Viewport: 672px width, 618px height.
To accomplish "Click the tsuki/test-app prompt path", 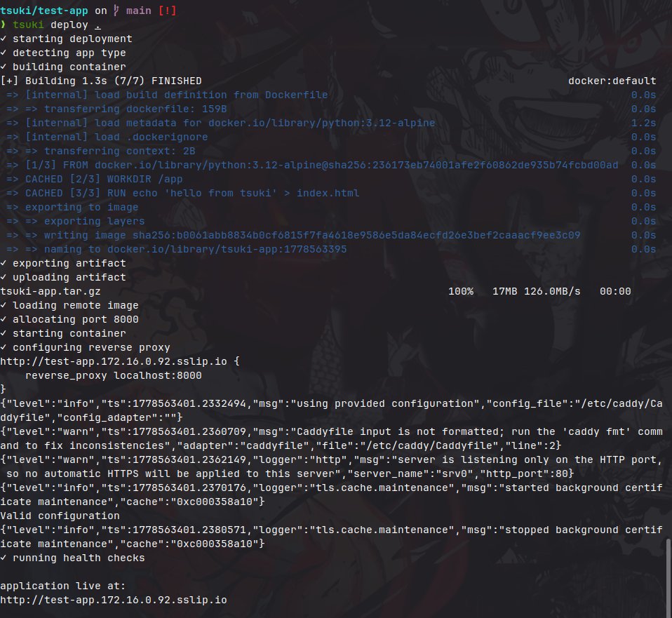I will coord(44,11).
